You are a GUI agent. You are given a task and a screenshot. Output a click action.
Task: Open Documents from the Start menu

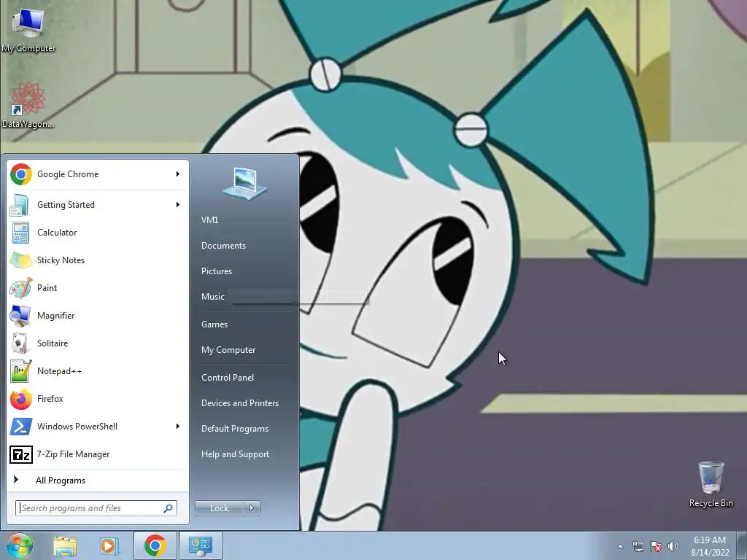(x=223, y=246)
